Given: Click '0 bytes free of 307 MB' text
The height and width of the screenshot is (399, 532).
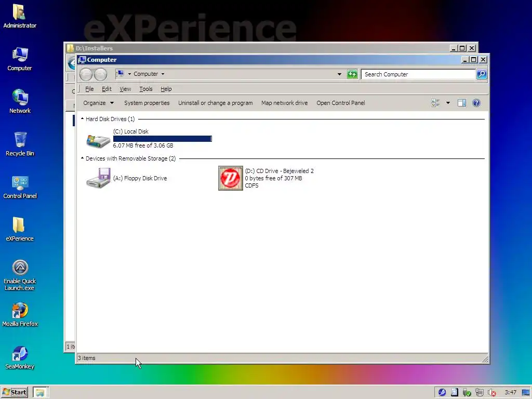Looking at the screenshot, I should click(273, 178).
